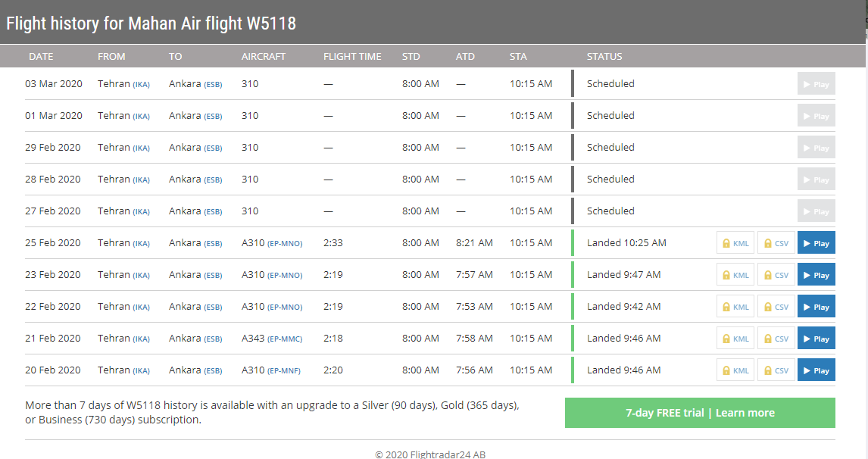
Task: Open aircraft EP-MMC registration link
Action: tap(285, 339)
